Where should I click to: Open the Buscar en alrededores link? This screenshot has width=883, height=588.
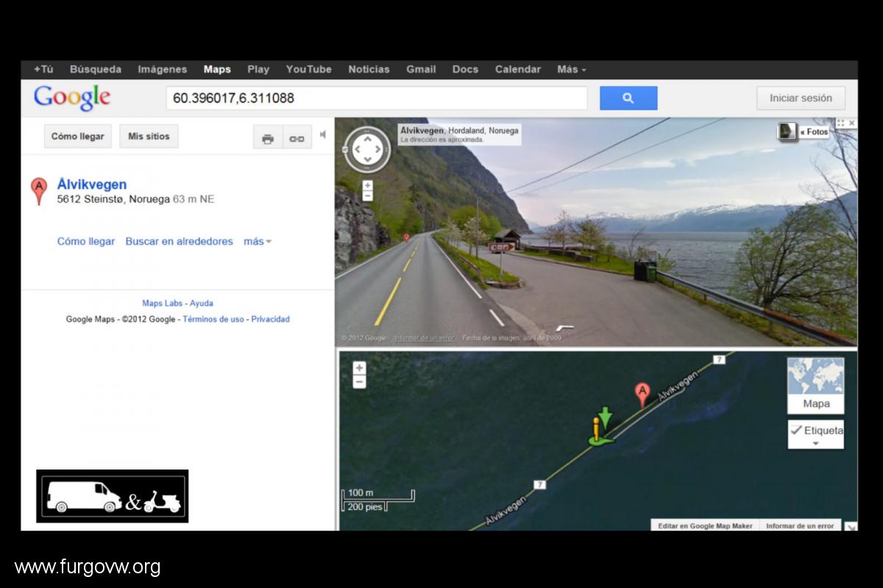coord(179,241)
